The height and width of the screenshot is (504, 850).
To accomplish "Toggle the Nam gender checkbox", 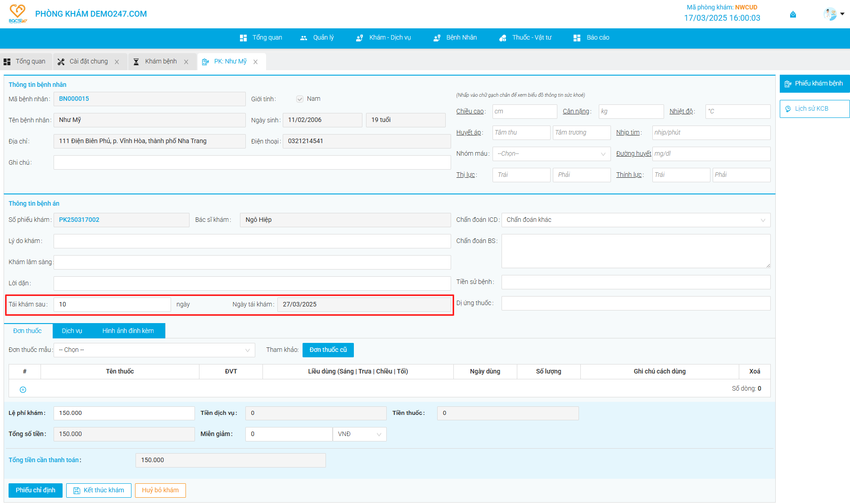I will click(x=300, y=99).
